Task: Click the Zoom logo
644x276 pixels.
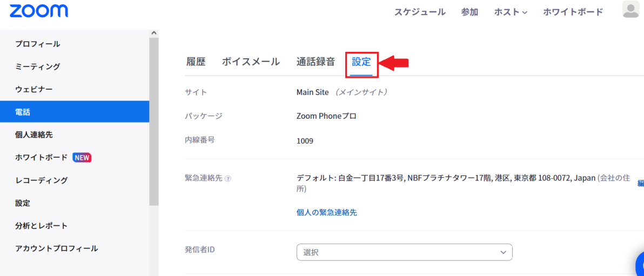Action: click(x=39, y=11)
